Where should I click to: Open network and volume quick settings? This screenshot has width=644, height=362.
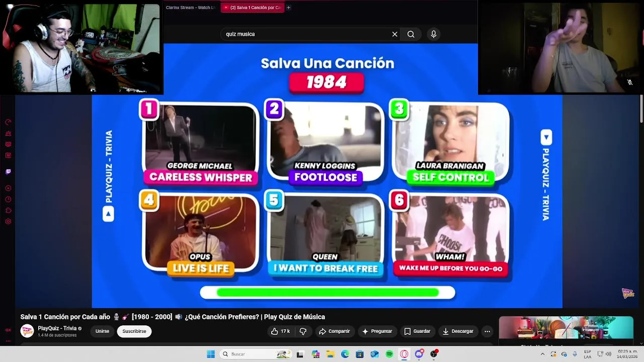tap(605, 354)
